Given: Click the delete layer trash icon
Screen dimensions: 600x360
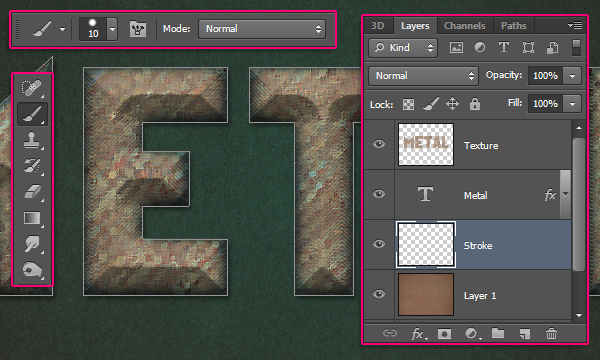Looking at the screenshot, I should 551,334.
